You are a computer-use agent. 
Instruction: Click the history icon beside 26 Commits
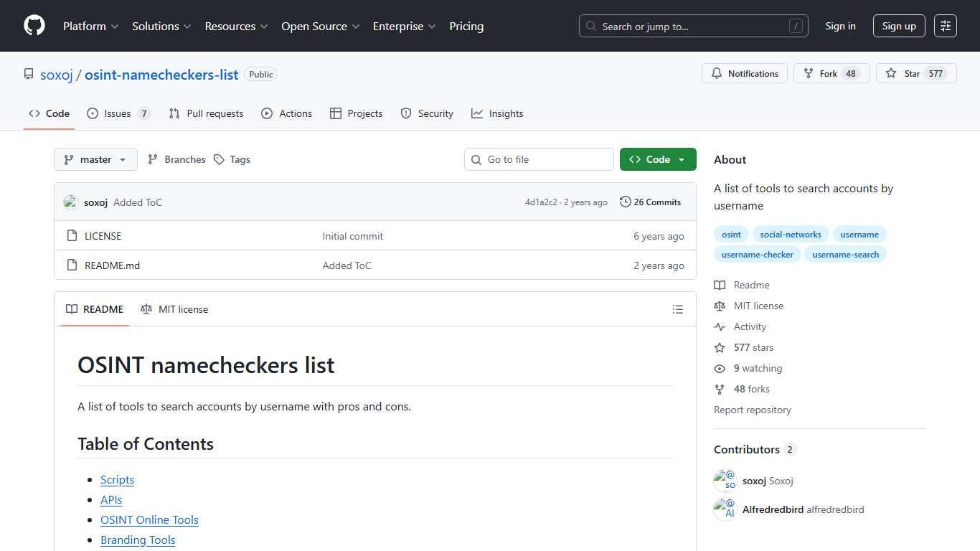[625, 202]
